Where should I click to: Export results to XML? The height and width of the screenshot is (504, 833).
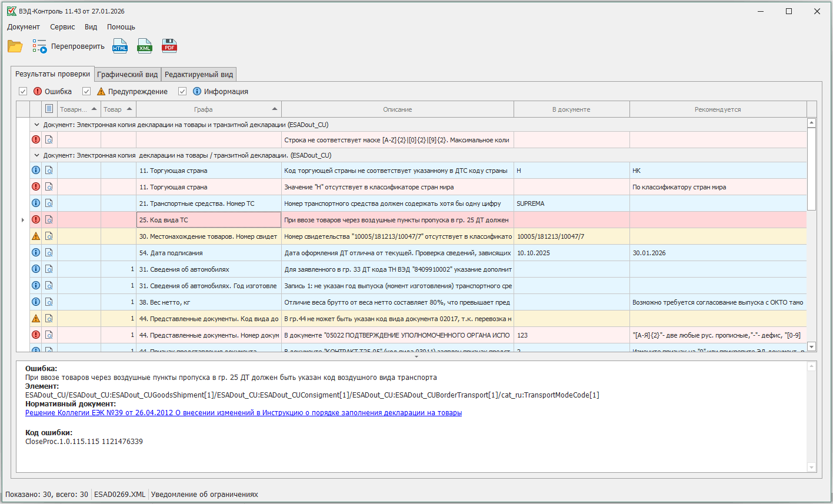pos(145,46)
